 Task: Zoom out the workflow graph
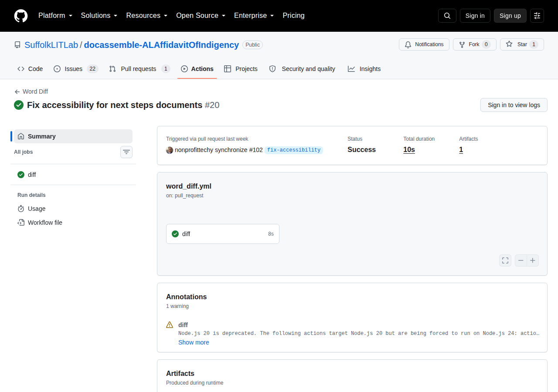[521, 260]
